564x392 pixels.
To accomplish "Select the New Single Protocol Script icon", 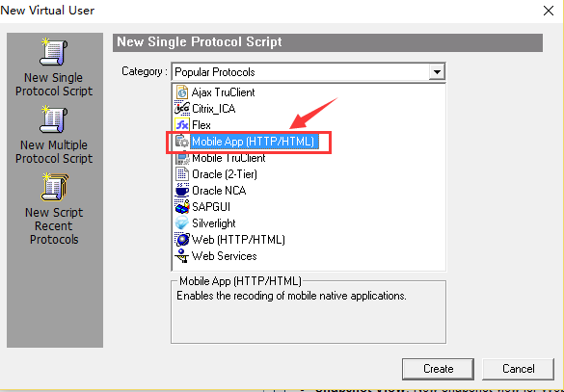I will click(53, 52).
